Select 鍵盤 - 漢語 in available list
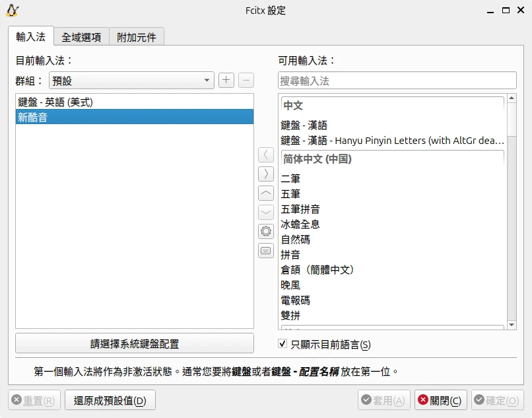This screenshot has width=532, height=418. (x=393, y=125)
